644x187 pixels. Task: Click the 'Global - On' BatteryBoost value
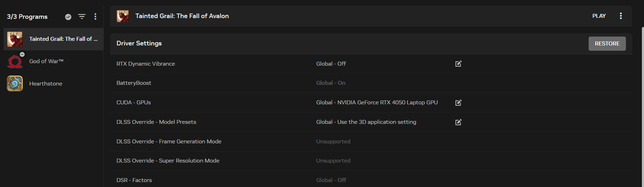pyautogui.click(x=331, y=83)
